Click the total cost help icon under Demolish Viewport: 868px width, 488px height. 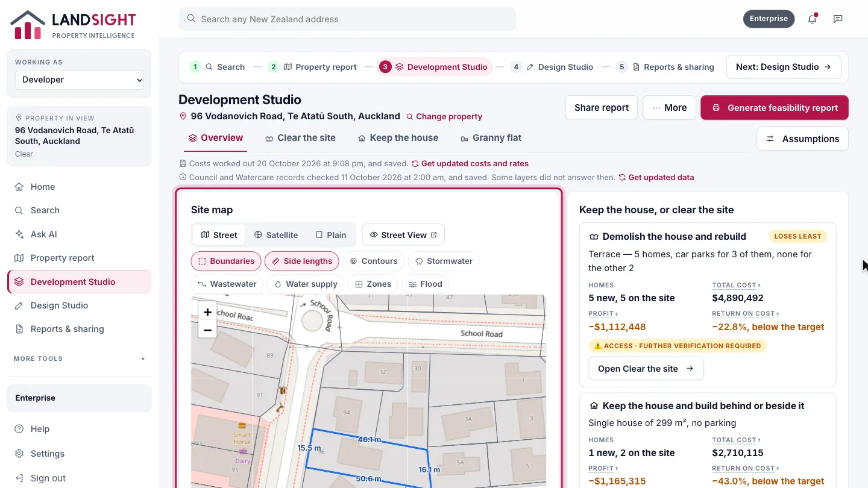[x=759, y=286]
